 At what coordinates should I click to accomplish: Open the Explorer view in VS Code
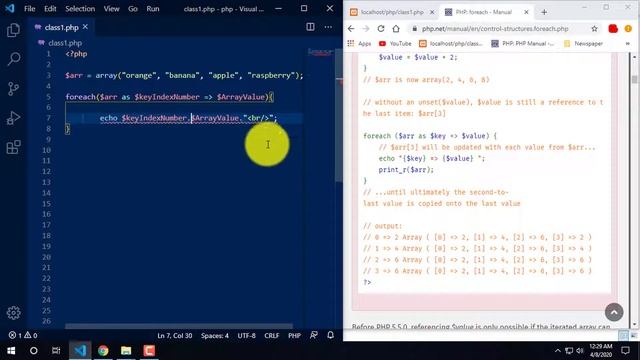(13, 30)
